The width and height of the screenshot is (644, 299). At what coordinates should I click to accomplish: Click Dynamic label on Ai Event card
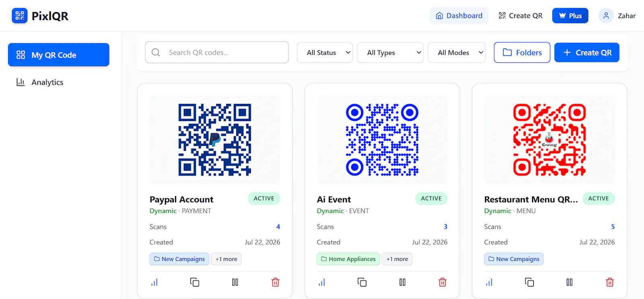330,211
